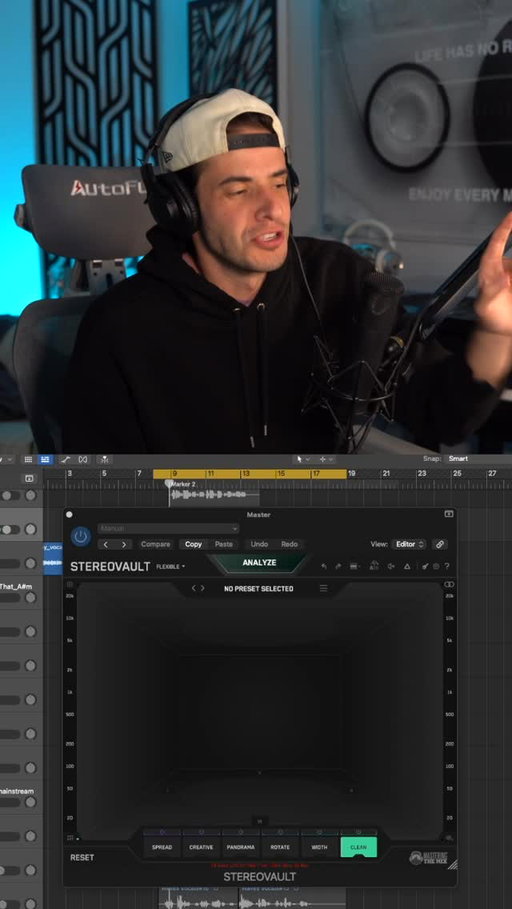
Task: Click the top track volume slider
Action: tap(10, 496)
